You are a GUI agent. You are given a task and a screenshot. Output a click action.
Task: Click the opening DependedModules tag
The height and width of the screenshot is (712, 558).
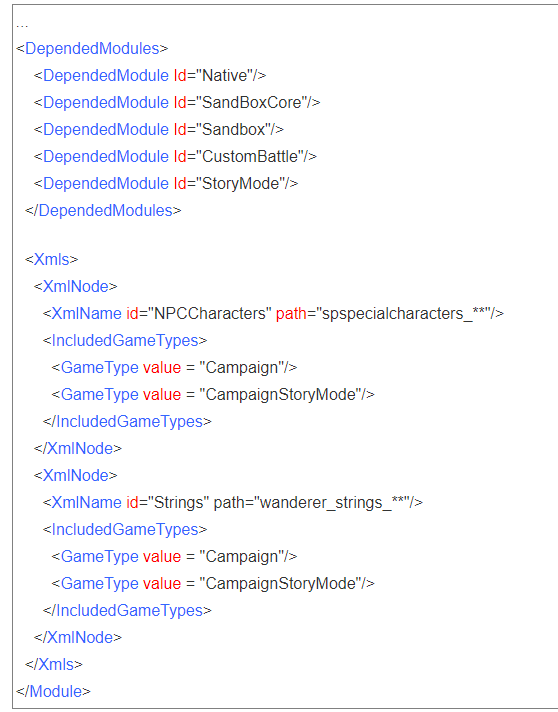pos(92,49)
